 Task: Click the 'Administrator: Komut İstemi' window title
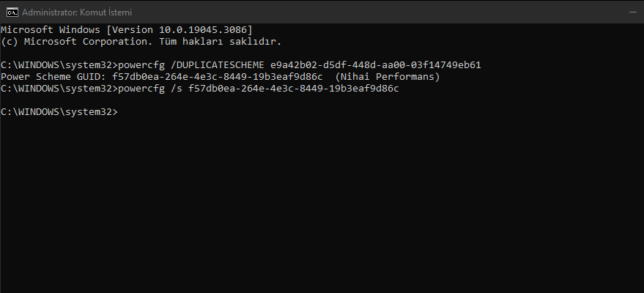[x=77, y=12]
